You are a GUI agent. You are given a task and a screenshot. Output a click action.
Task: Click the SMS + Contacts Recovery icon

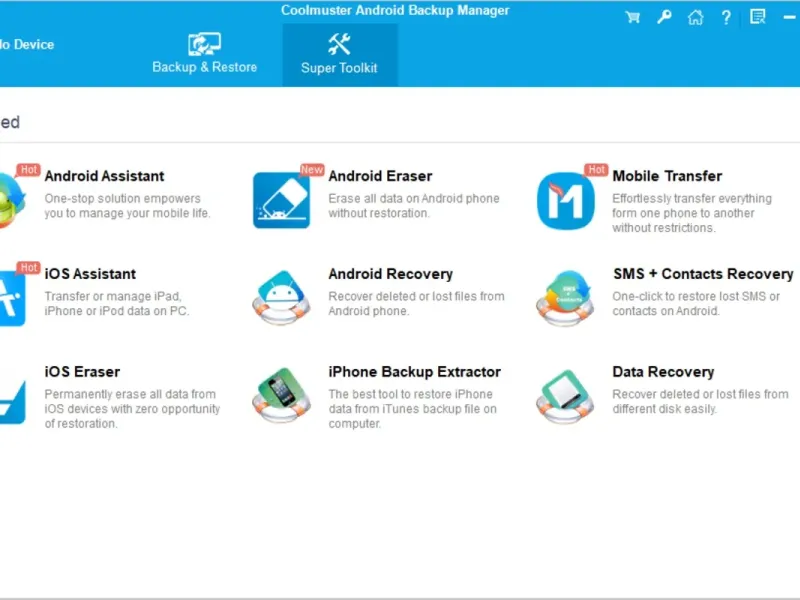tap(565, 298)
